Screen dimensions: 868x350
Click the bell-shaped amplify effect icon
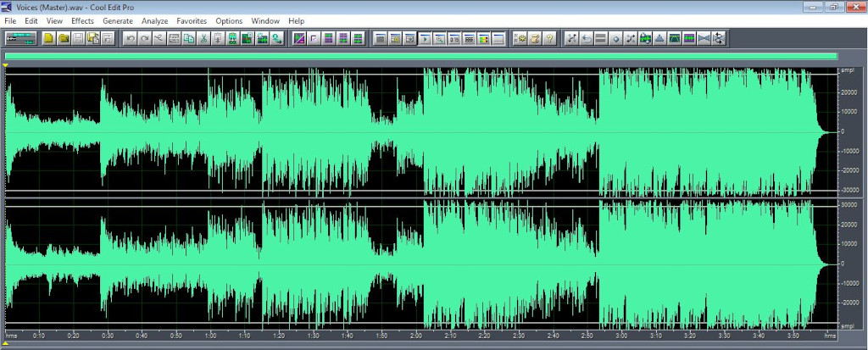pyautogui.click(x=659, y=39)
